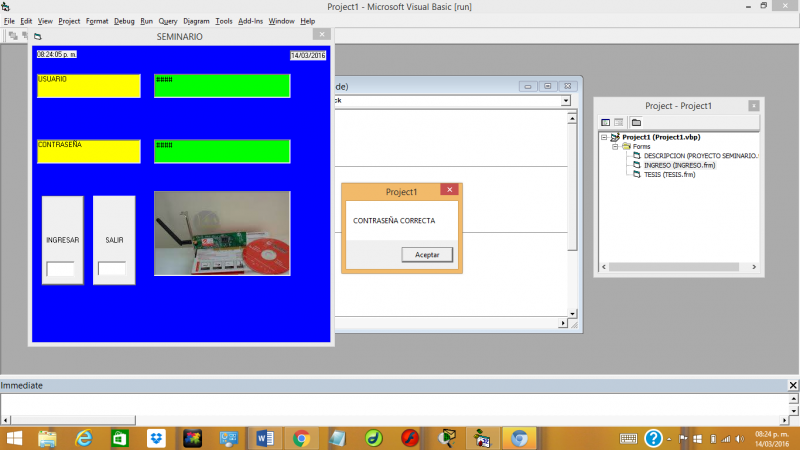Click the volume icon in the system tray
The image size is (800, 450).
[x=740, y=439]
